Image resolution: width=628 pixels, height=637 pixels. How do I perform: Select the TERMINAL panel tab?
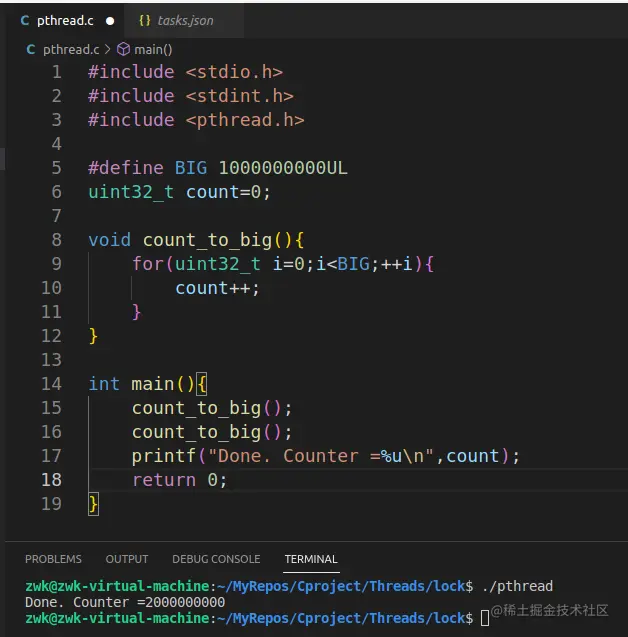(311, 559)
